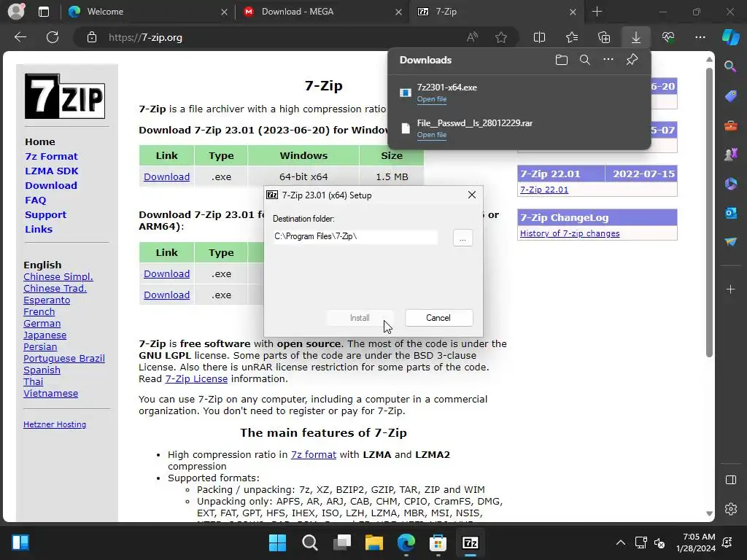Open taskbar clock showing 7:05 AM
The image size is (747, 560).
[695, 542]
